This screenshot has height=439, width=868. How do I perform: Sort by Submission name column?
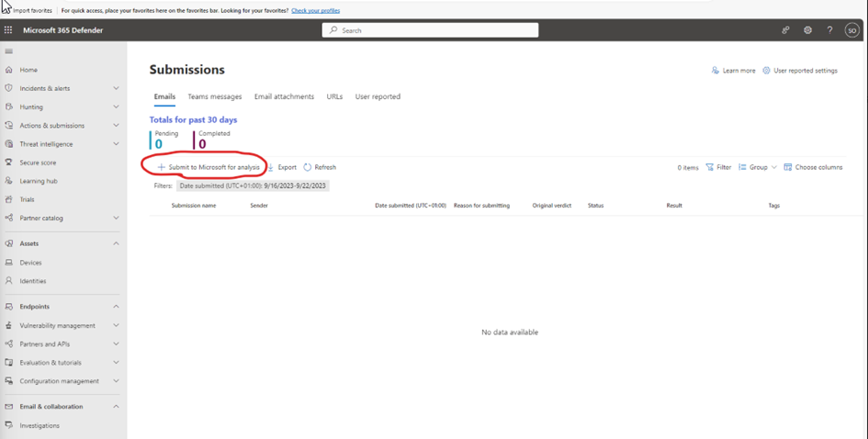(x=194, y=206)
